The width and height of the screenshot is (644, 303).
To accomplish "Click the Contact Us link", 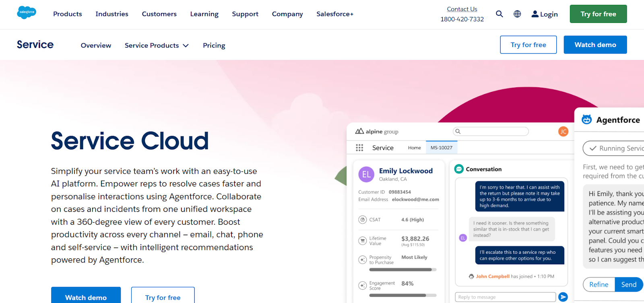I will click(462, 9).
